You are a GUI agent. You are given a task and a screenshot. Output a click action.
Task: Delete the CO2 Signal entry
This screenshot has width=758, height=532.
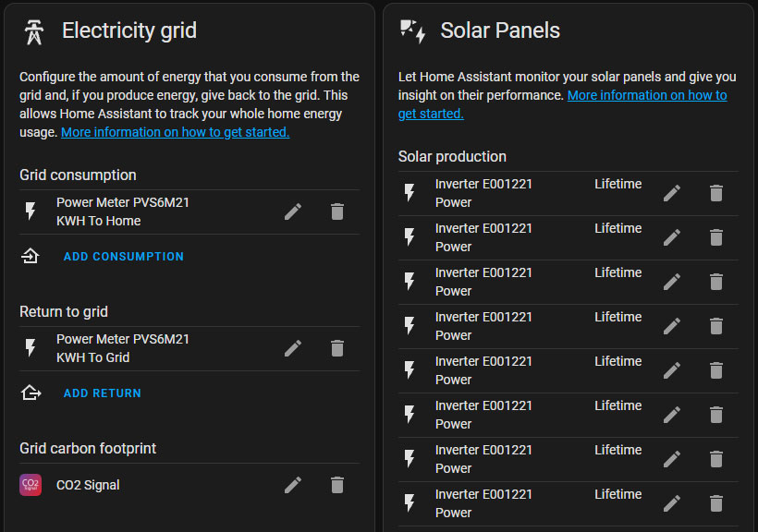pos(337,485)
